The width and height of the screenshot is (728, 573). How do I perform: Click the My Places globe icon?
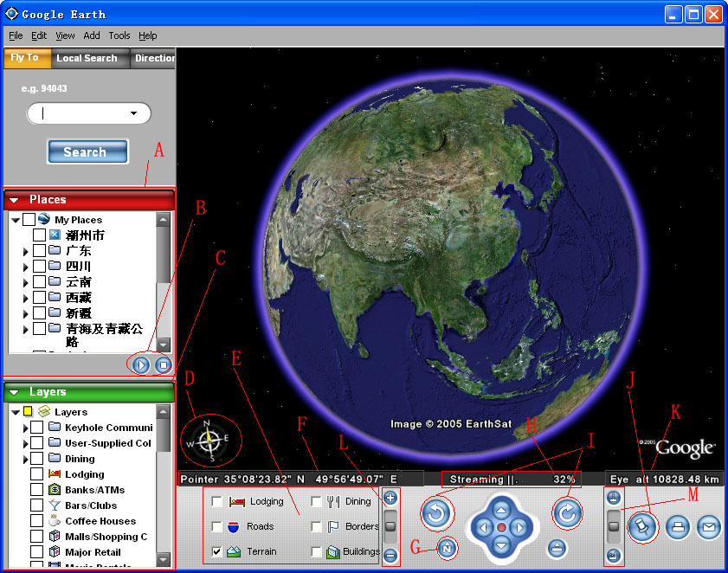[x=44, y=218]
